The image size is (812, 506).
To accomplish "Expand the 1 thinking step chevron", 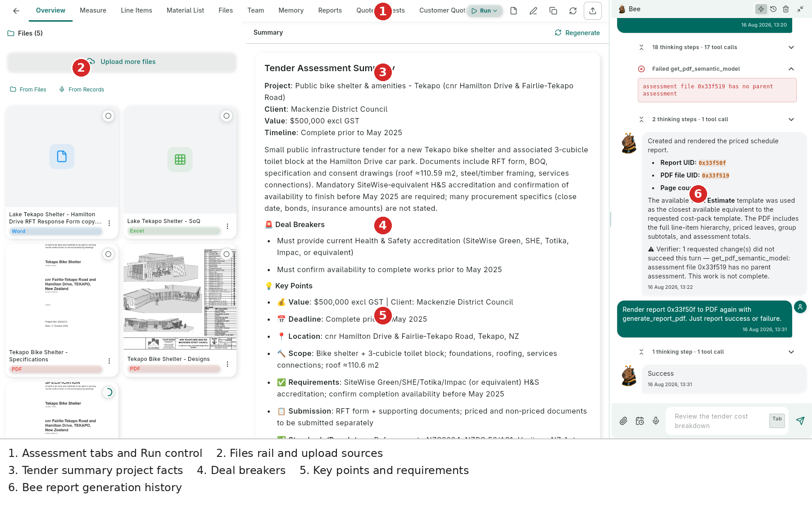I will [791, 352].
